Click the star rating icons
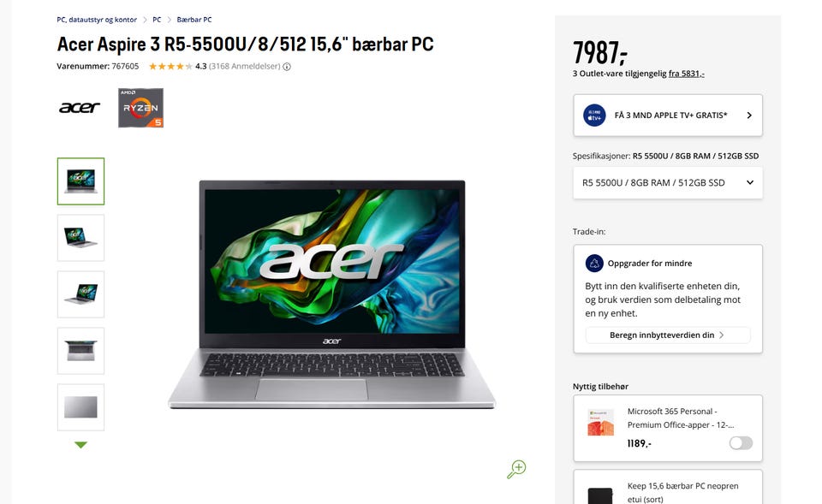The image size is (822, 504). coord(170,67)
